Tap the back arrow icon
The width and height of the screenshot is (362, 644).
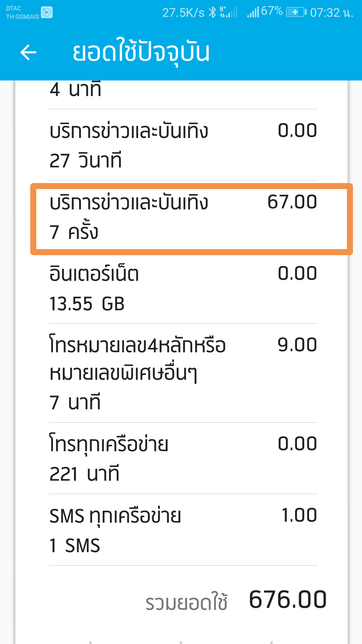tap(28, 52)
